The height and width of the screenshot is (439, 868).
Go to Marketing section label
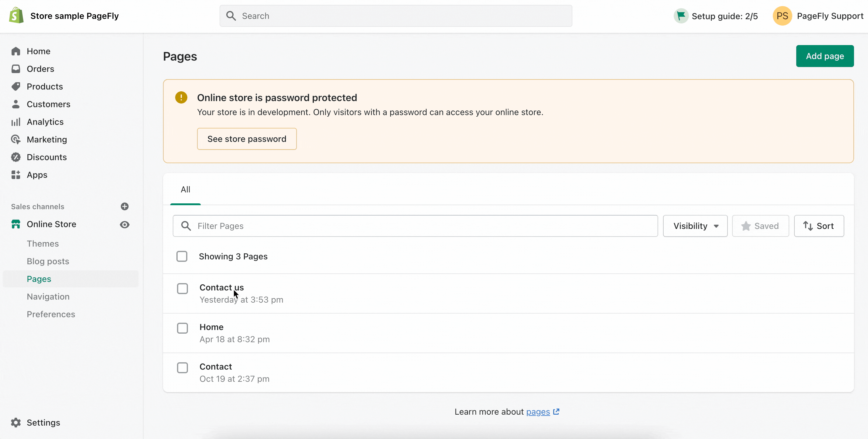coord(47,140)
